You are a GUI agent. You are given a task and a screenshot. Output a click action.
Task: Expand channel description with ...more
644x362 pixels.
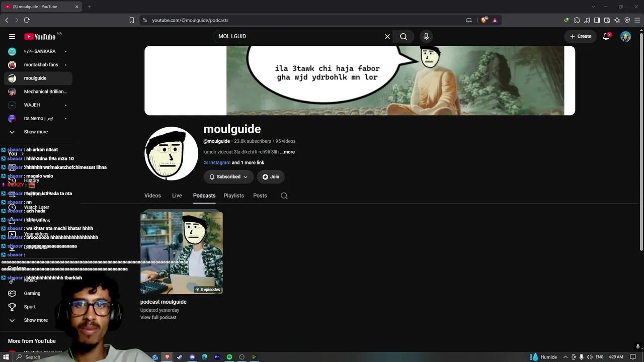tap(287, 152)
